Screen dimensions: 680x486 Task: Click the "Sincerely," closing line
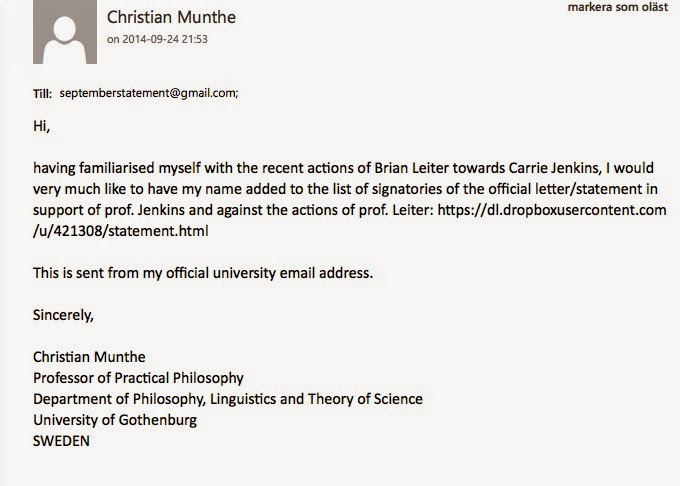click(63, 315)
